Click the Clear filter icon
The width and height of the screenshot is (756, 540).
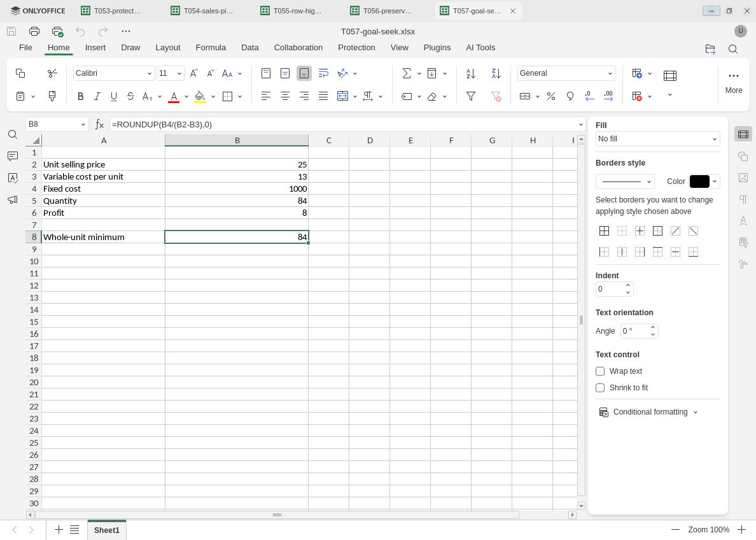496,97
